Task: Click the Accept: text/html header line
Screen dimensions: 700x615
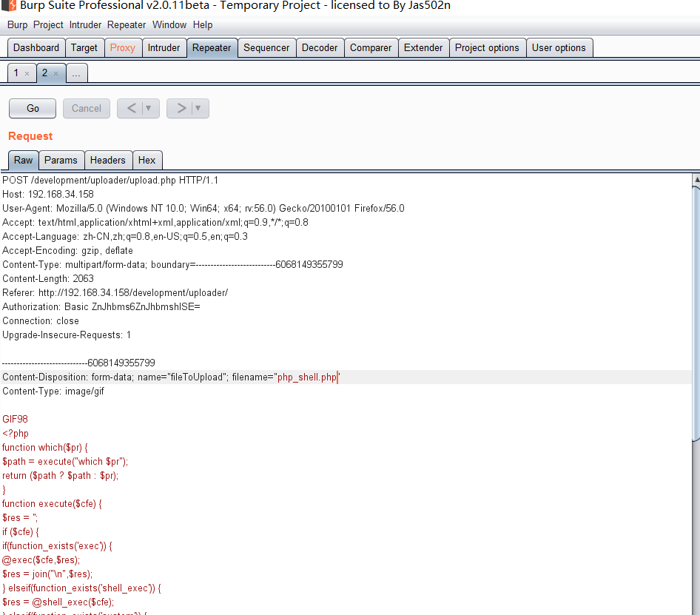Action: point(155,223)
